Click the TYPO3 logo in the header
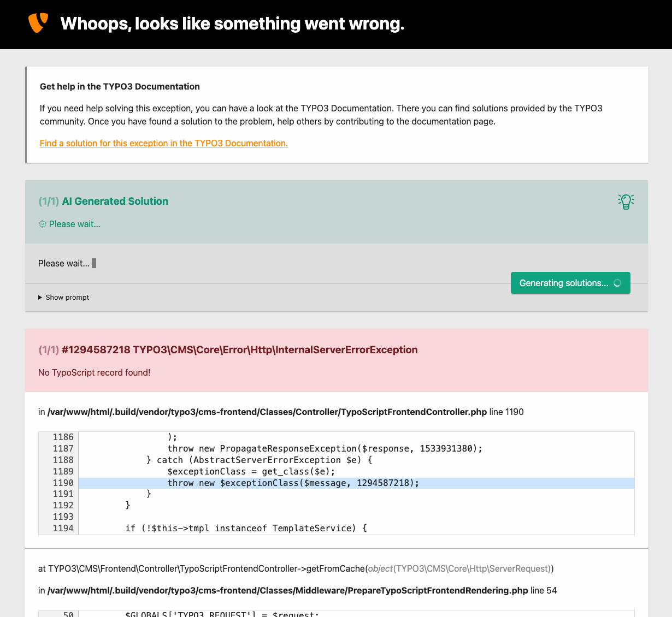The image size is (672, 617). 38,23
